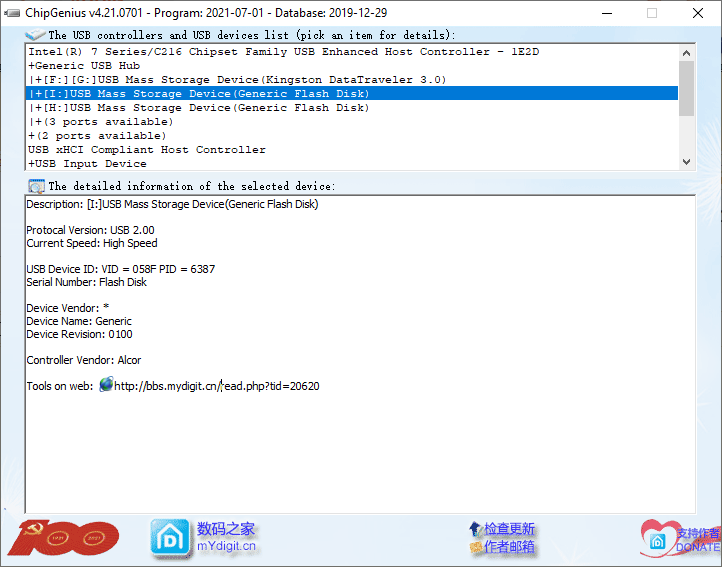The width and height of the screenshot is (722, 567).
Task: Open the mYdigit.cn house logo
Action: pyautogui.click(x=170, y=538)
